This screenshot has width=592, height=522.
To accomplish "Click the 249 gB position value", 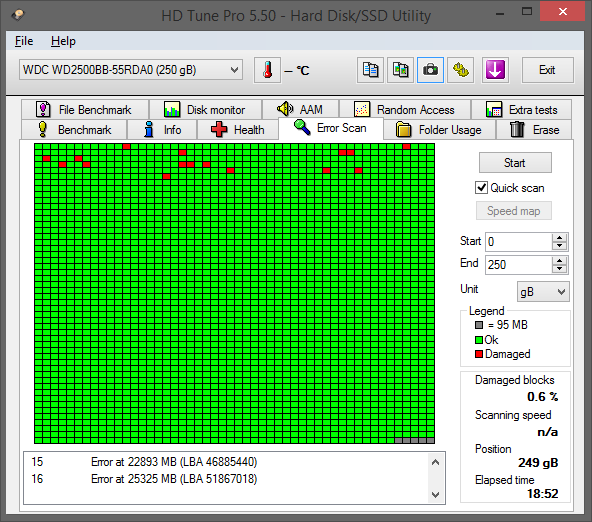I will (538, 463).
